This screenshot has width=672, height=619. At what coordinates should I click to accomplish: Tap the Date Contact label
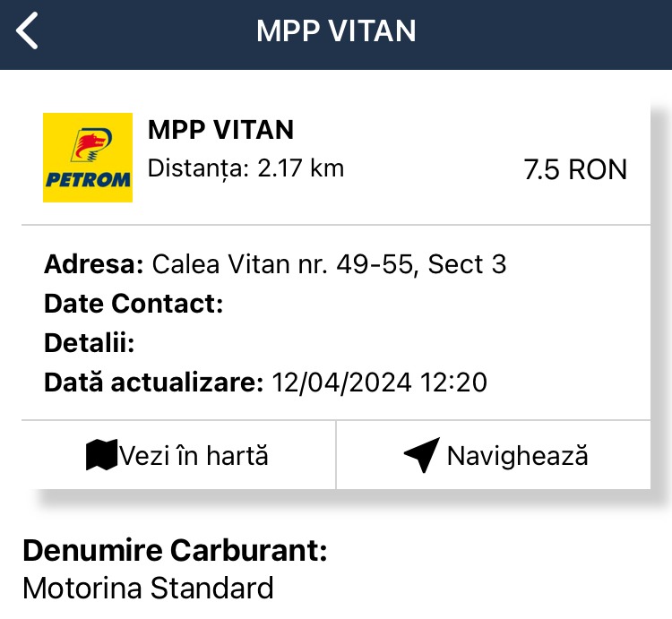pyautogui.click(x=134, y=304)
